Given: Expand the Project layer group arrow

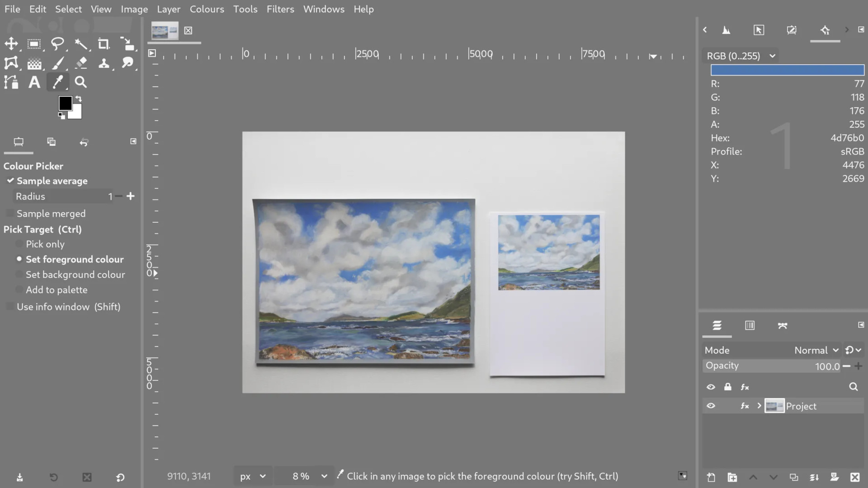Looking at the screenshot, I should pyautogui.click(x=759, y=406).
